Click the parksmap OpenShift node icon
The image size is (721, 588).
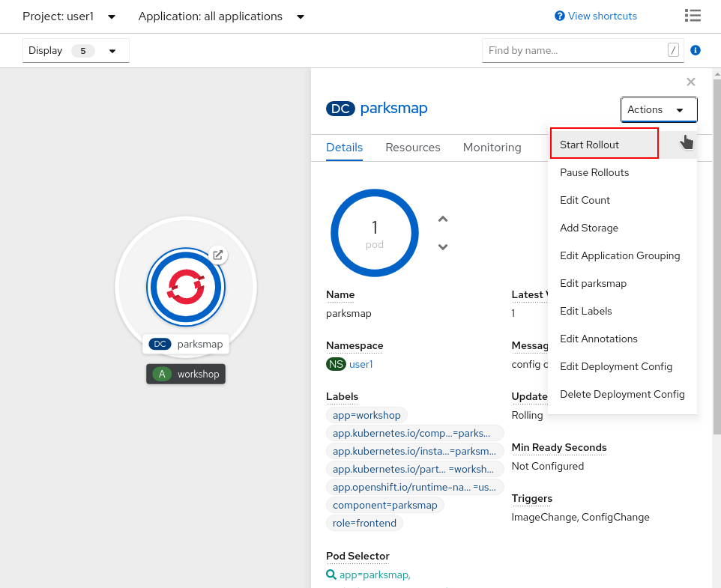coord(185,287)
